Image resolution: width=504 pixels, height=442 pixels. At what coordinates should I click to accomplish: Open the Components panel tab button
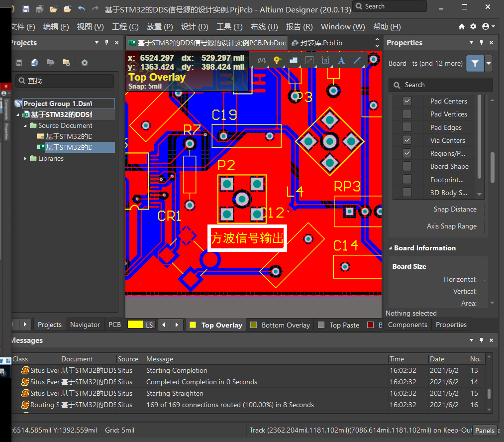tap(407, 325)
